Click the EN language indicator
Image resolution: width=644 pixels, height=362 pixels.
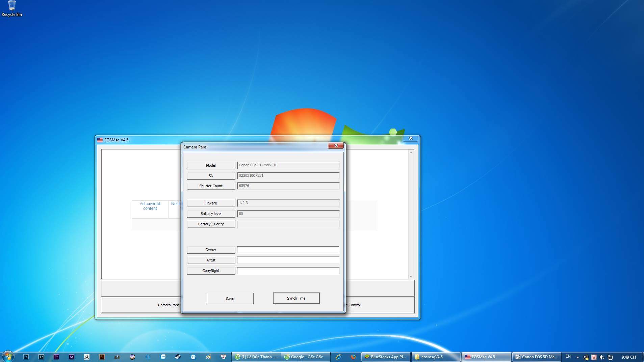[x=568, y=357]
